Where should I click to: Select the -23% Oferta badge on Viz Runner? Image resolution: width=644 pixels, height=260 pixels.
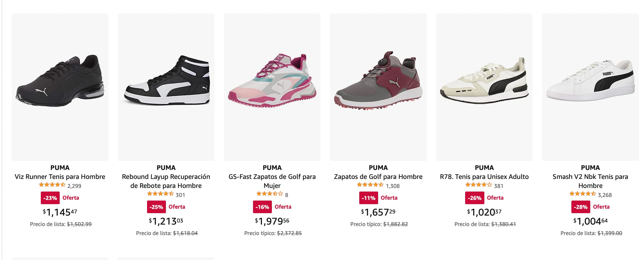59,198
